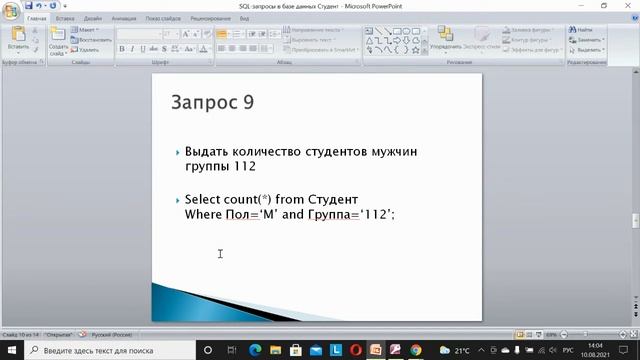Image resolution: width=640 pixels, height=360 pixels.
Task: Undo last action in quick access toolbar
Action: [39, 6]
